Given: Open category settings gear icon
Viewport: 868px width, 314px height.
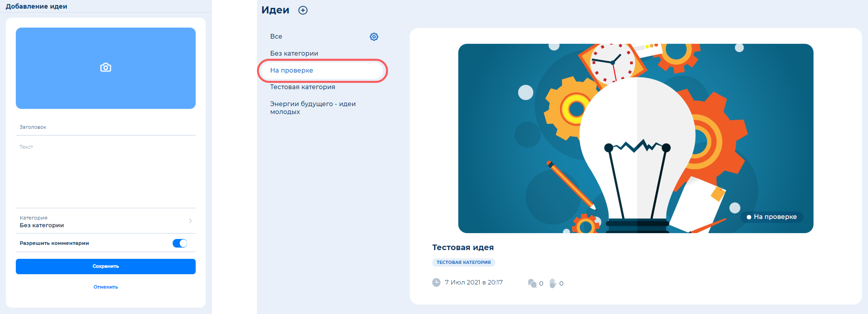Looking at the screenshot, I should click(374, 37).
